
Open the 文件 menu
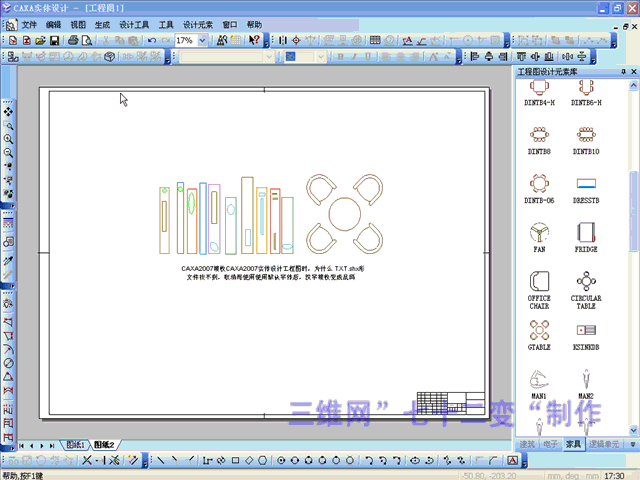[29, 25]
